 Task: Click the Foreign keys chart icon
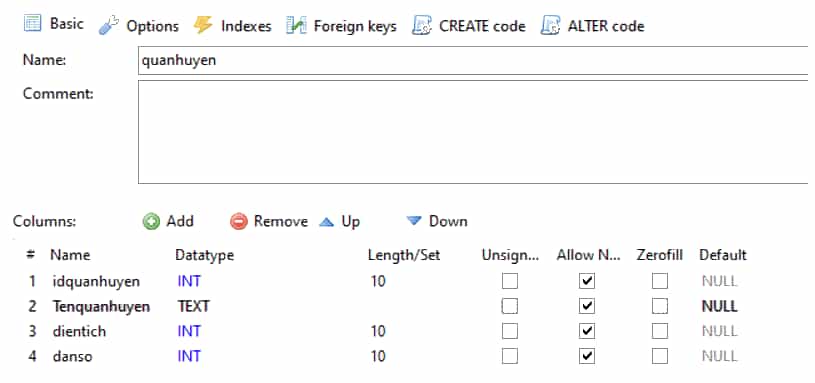[296, 26]
